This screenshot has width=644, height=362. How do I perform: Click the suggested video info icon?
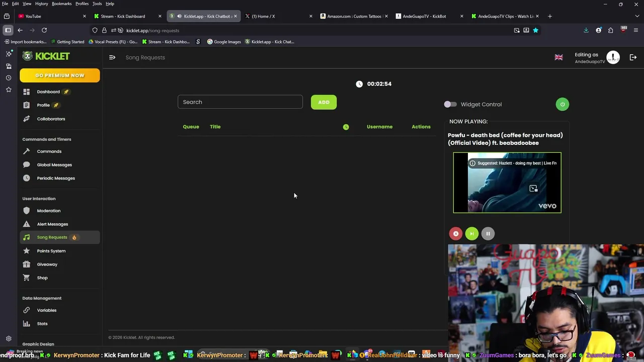[472, 163]
